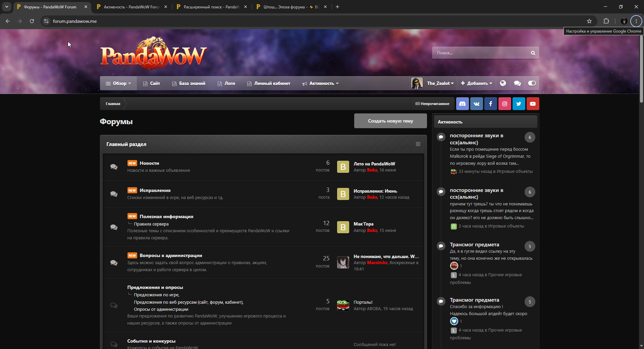Viewport: 644px width, 349px height.
Task: Close the Активность - PandaWoW Forum tab
Action: pos(166,7)
